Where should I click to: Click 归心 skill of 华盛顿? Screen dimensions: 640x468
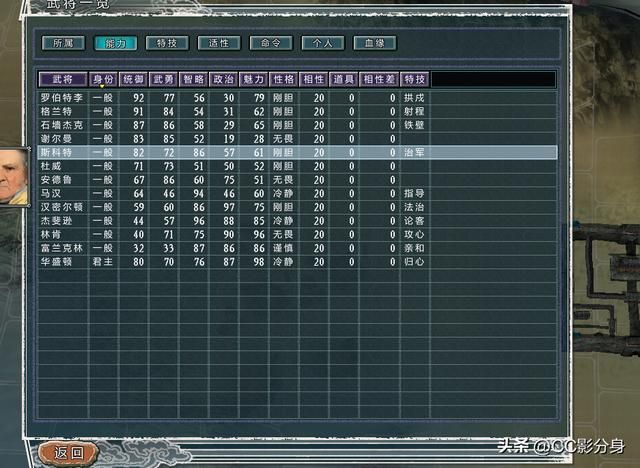pos(414,262)
